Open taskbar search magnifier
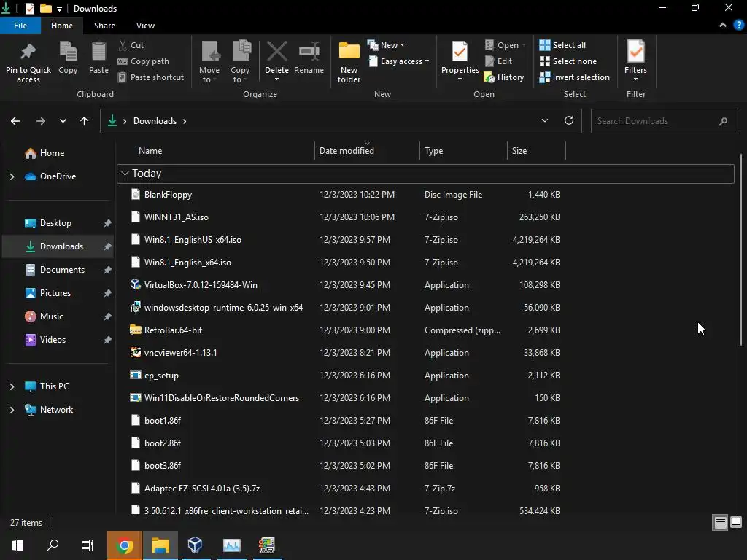The width and height of the screenshot is (747, 560). point(53,545)
